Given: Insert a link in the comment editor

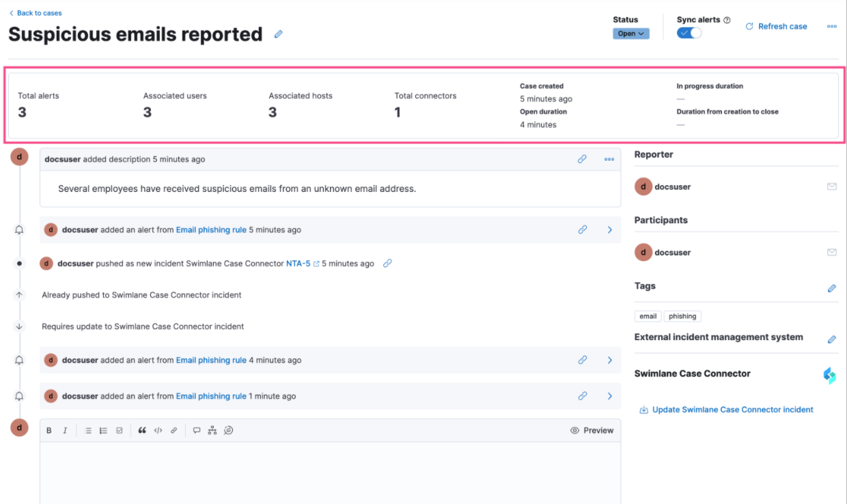Looking at the screenshot, I should tap(173, 430).
